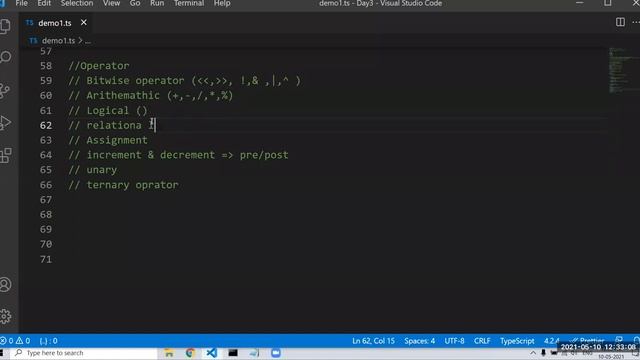Click line number 62 in gutter
Viewport: 640px width, 360px height.
[46, 125]
